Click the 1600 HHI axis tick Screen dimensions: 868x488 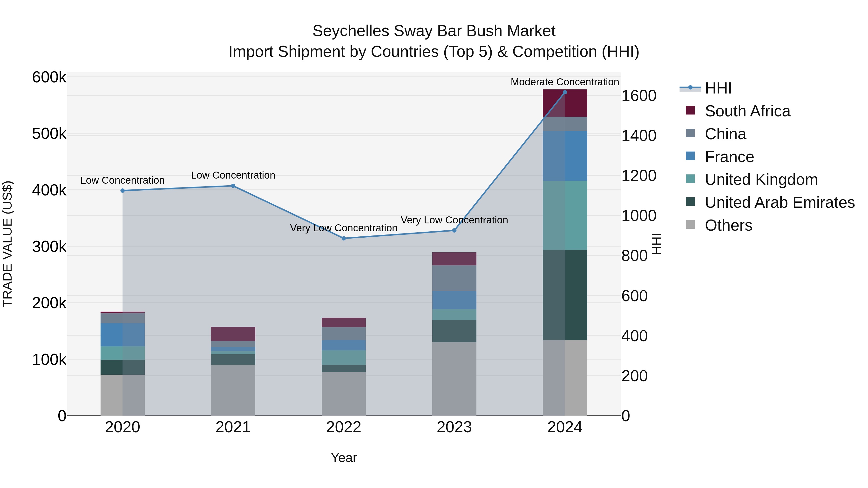pos(639,96)
